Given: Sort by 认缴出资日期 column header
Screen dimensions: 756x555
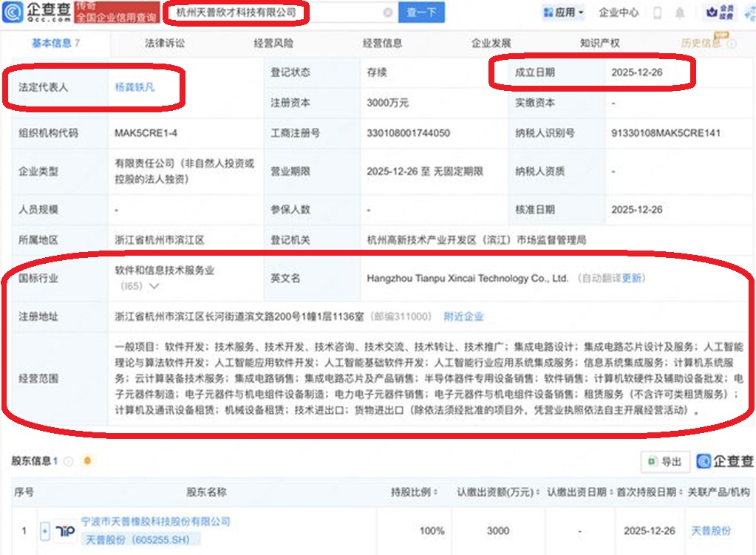Looking at the screenshot, I should (x=580, y=492).
